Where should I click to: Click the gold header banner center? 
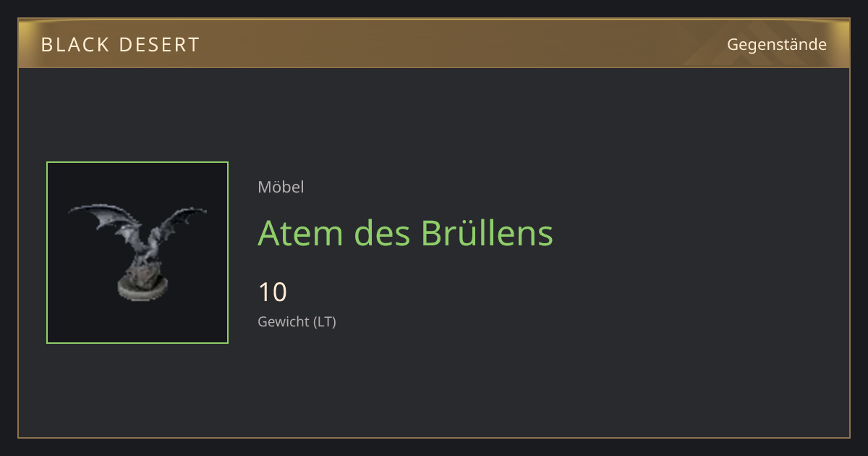[x=434, y=43]
